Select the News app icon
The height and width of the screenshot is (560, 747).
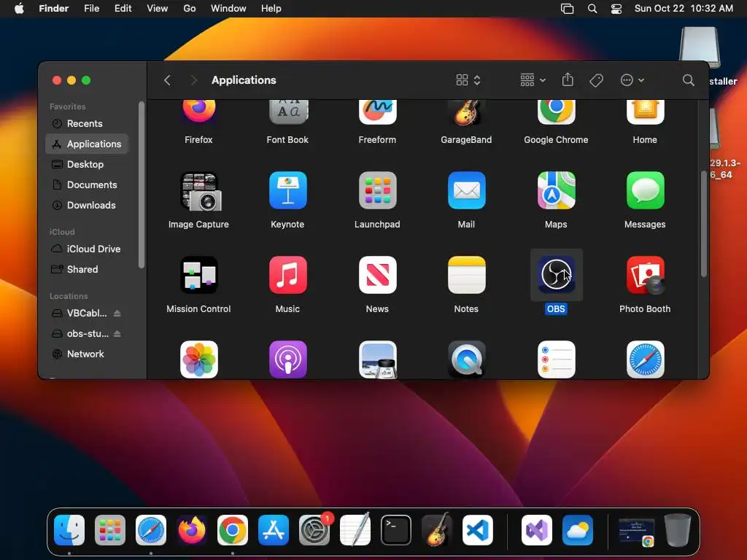[377, 275]
